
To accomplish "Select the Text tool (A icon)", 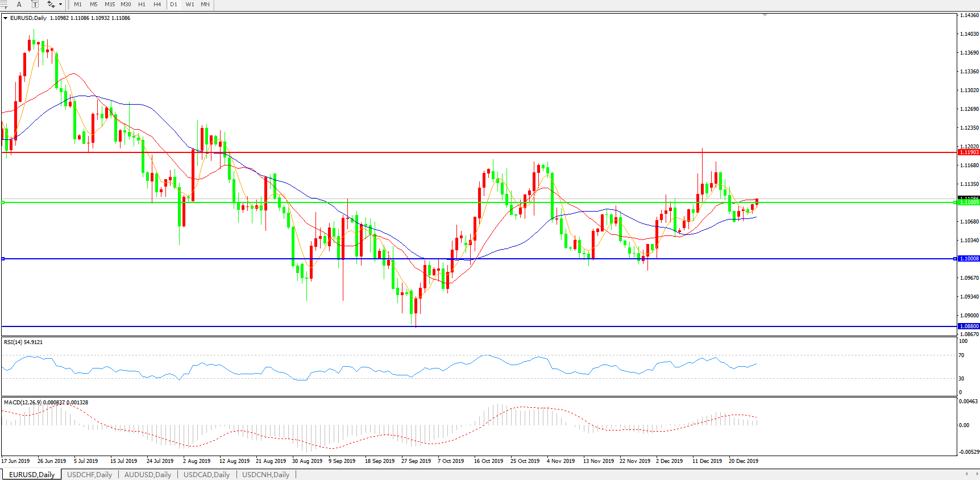I will tap(19, 5).
